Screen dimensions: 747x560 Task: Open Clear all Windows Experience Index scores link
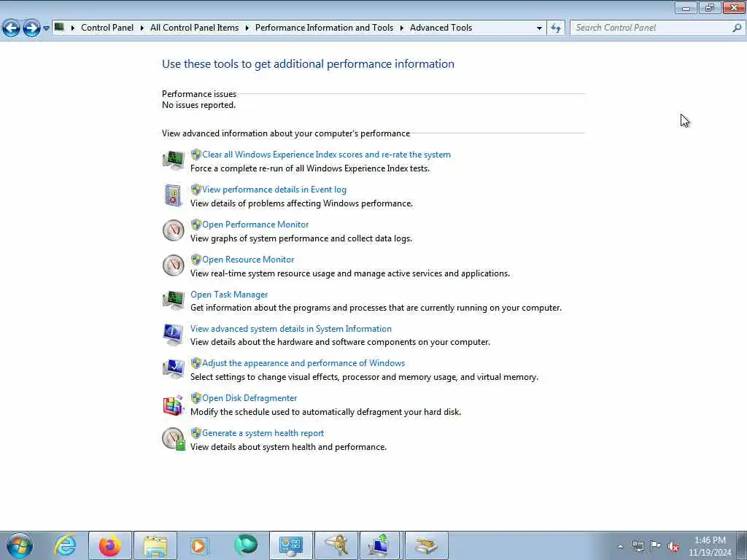[x=326, y=155]
